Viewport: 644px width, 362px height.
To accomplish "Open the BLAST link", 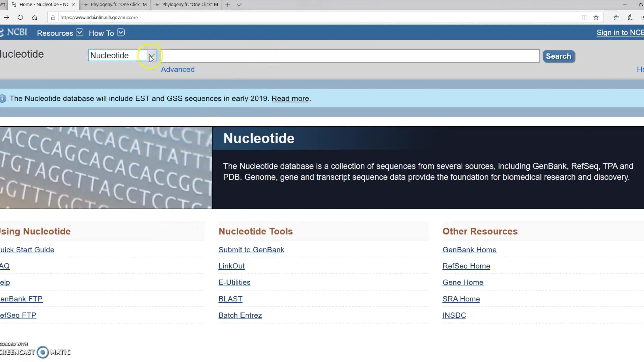I will coord(230,299).
